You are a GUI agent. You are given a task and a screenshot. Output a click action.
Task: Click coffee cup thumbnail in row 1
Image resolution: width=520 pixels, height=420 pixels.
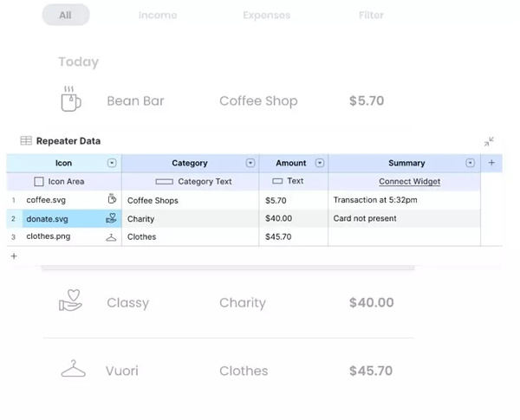pyautogui.click(x=111, y=200)
